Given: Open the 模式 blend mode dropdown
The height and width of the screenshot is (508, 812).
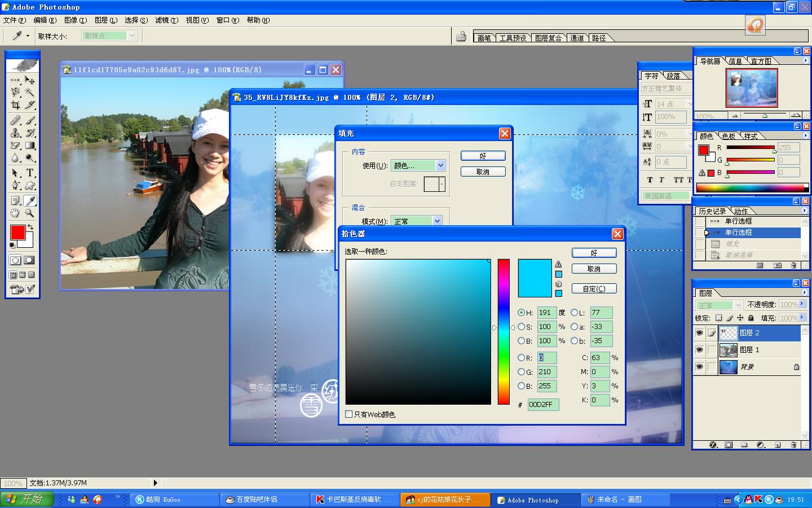Looking at the screenshot, I should pyautogui.click(x=417, y=221).
